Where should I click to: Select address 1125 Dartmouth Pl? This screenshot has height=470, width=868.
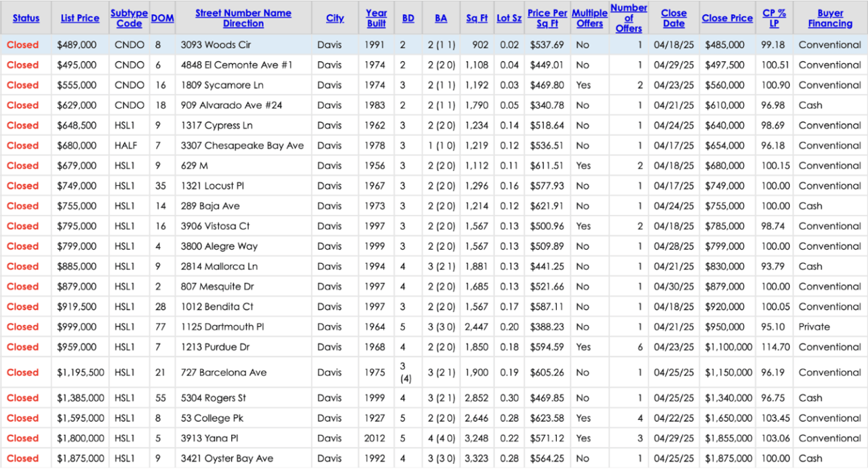(222, 327)
